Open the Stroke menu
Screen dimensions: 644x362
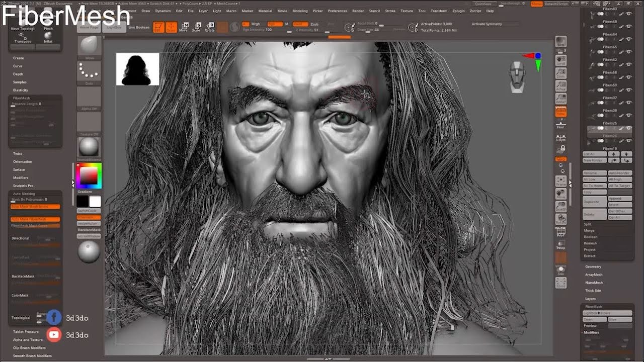point(390,11)
